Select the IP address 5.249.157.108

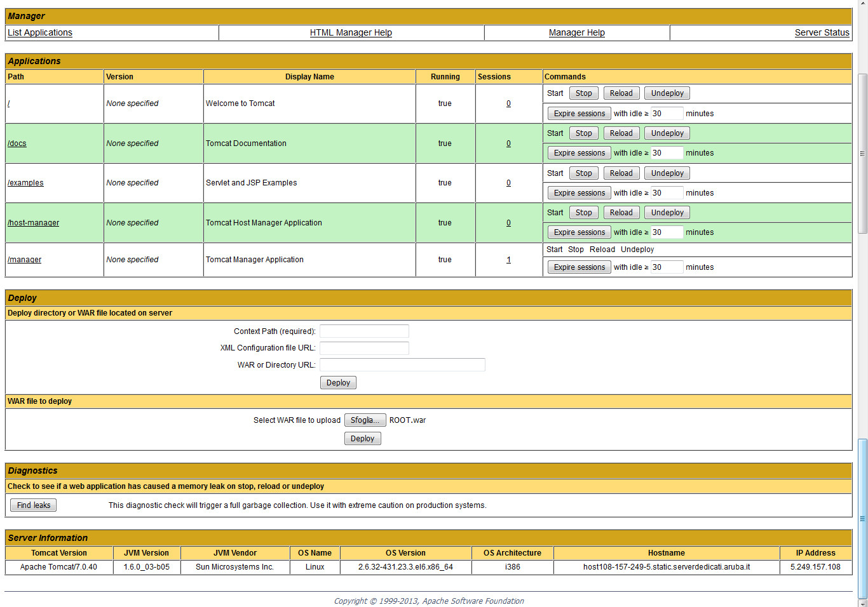click(x=815, y=567)
